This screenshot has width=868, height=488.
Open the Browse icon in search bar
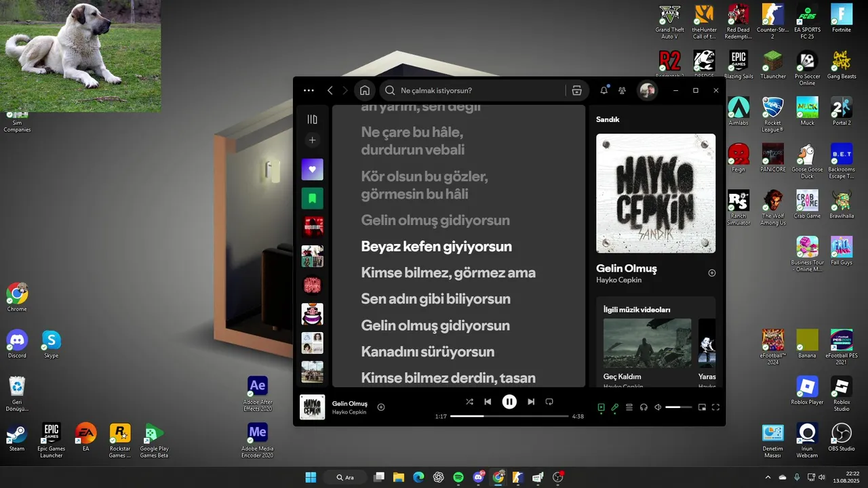pos(576,90)
